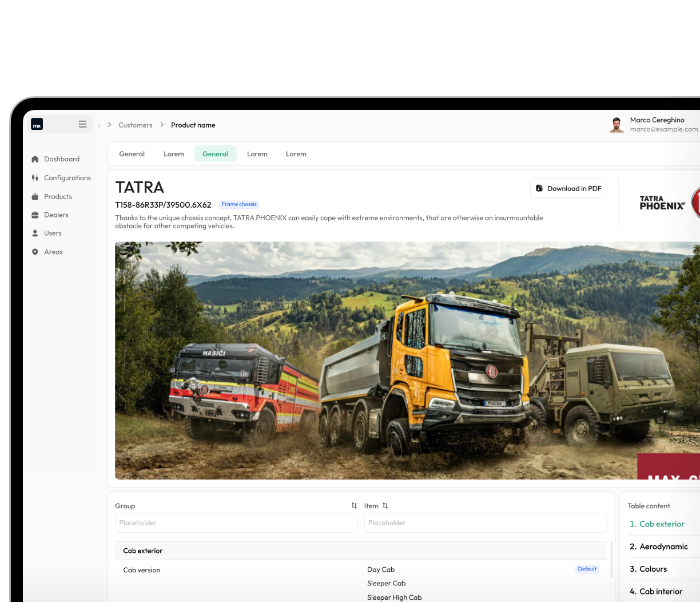
Task: Click the marco@example.com email text
Action: pos(664,129)
